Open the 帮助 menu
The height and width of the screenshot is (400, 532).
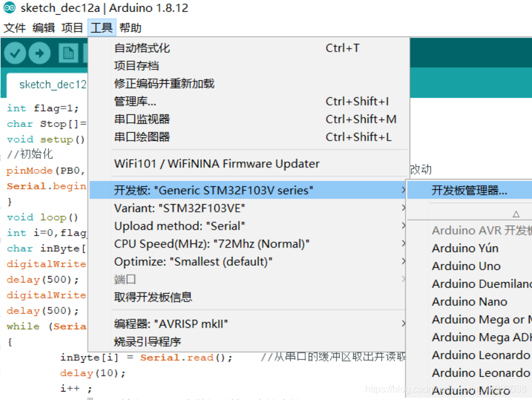coord(130,28)
